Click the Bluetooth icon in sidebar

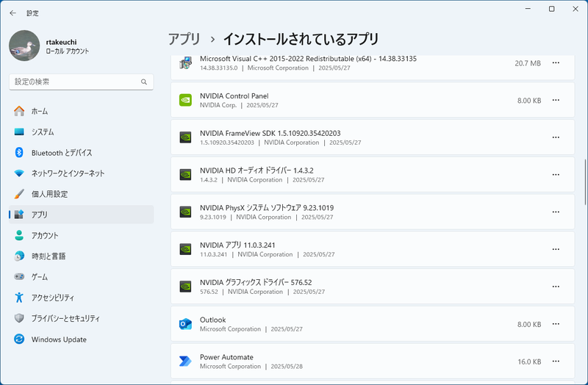click(x=19, y=153)
